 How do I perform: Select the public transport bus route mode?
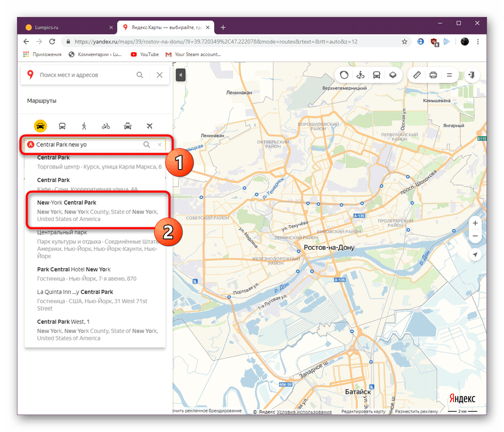[x=62, y=126]
